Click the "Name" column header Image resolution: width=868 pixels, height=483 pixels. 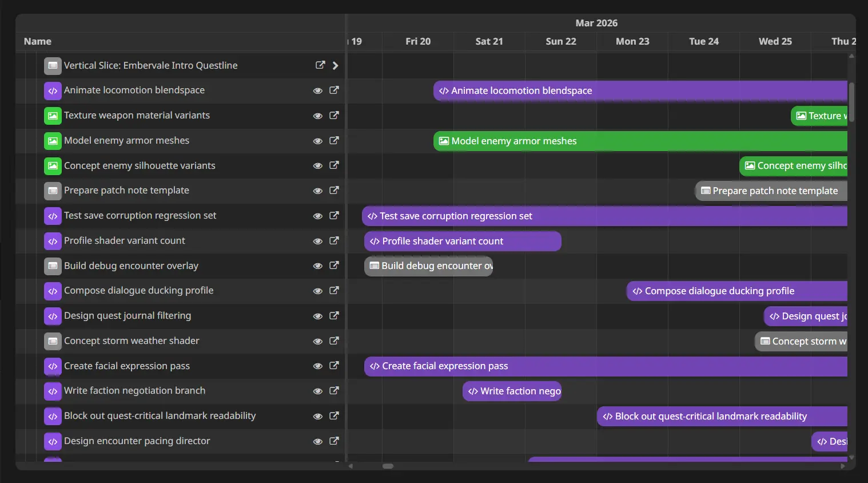pyautogui.click(x=37, y=41)
